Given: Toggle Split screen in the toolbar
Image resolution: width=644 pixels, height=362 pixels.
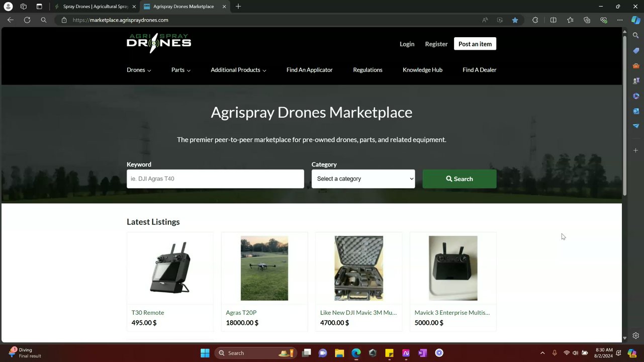Looking at the screenshot, I should 553,20.
